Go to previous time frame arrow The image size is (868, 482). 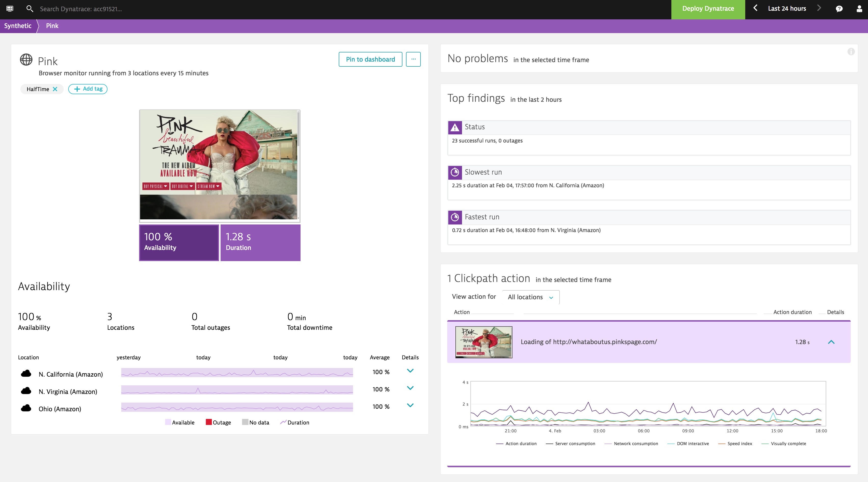tap(755, 8)
